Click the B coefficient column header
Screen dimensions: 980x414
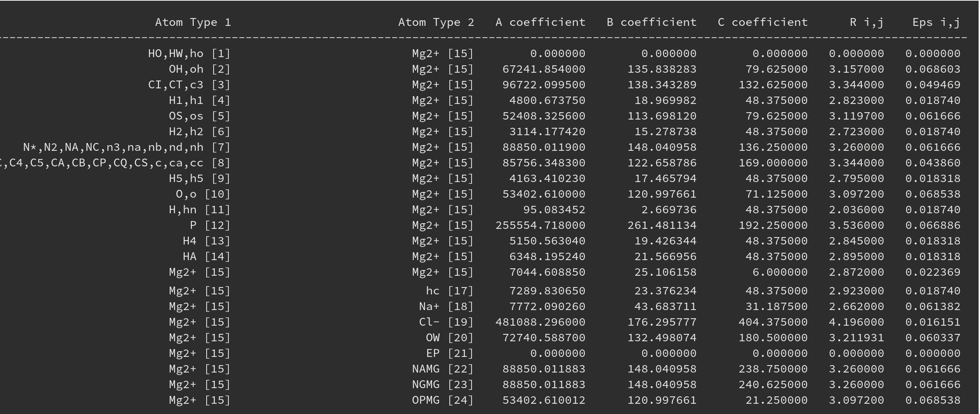[x=651, y=22]
